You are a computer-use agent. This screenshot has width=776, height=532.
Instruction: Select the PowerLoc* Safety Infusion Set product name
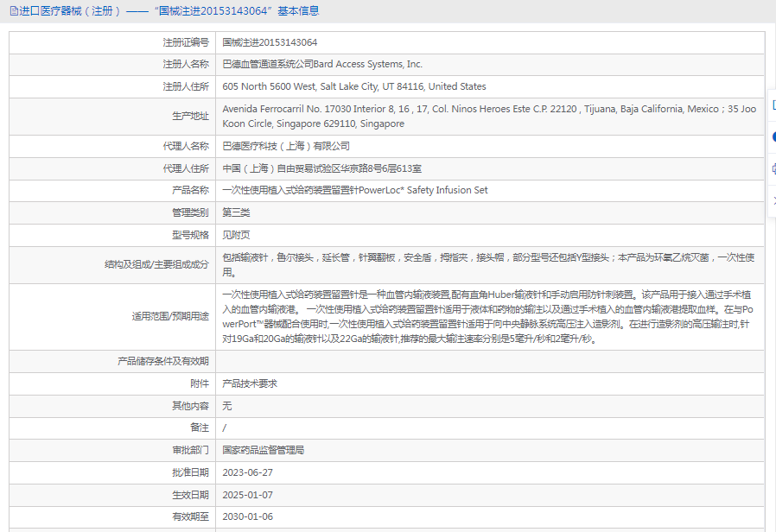pos(423,190)
